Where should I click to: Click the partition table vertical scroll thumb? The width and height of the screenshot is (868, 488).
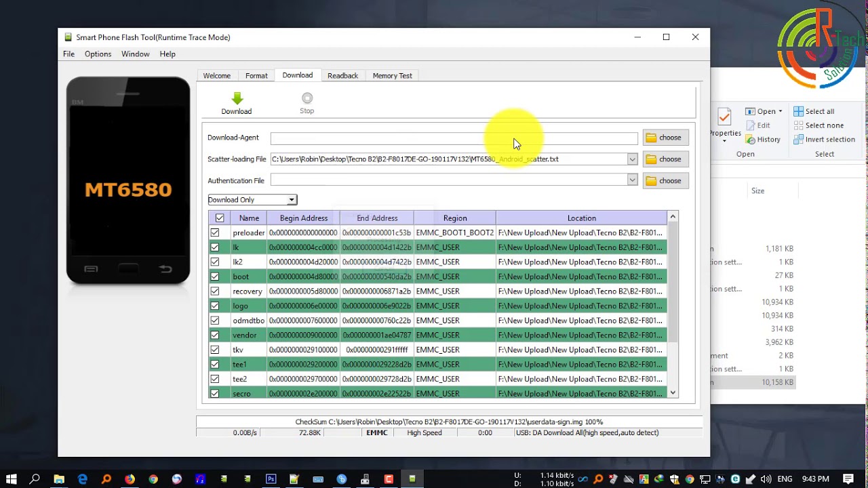(673, 281)
